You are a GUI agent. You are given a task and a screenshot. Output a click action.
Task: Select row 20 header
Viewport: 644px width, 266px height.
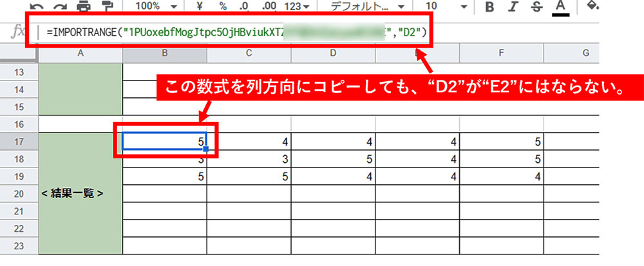[19, 193]
